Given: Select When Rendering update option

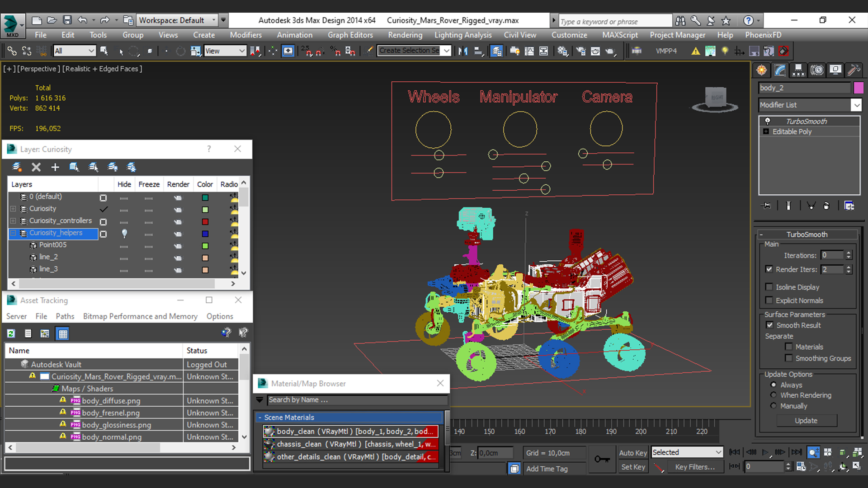Looking at the screenshot, I should coord(774,395).
